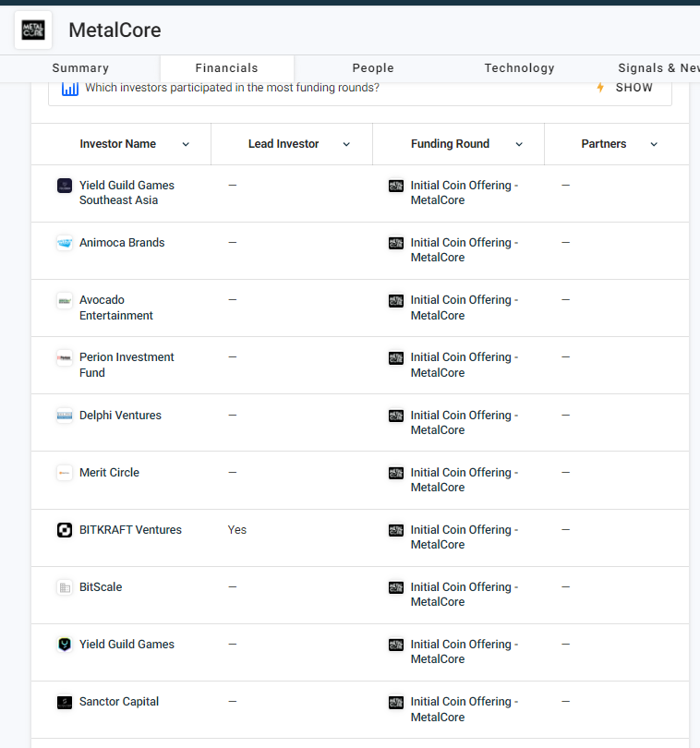Click the Animoca Brands logo icon
This screenshot has height=748, width=700.
(x=65, y=243)
